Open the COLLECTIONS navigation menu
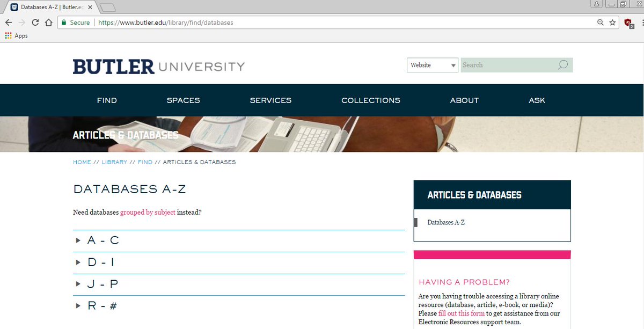The height and width of the screenshot is (329, 644). (x=371, y=100)
